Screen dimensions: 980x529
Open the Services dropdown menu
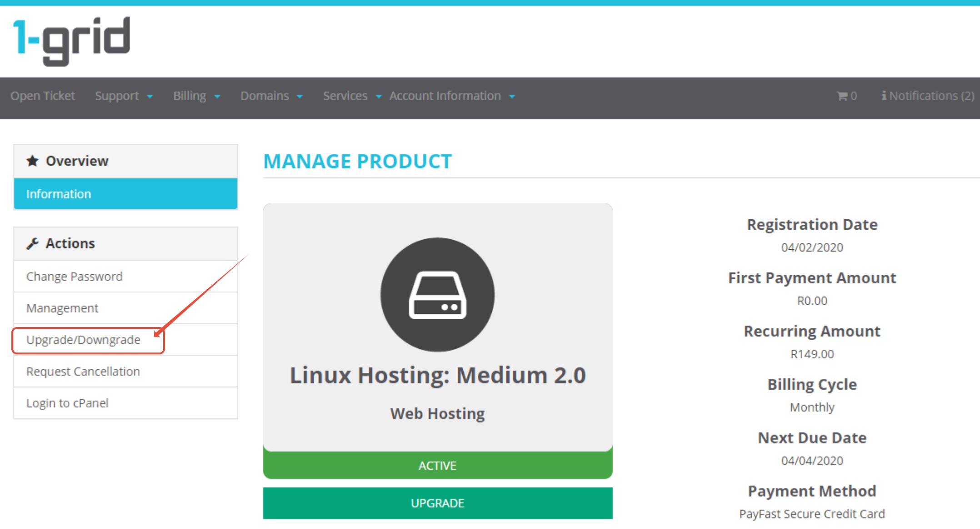351,96
